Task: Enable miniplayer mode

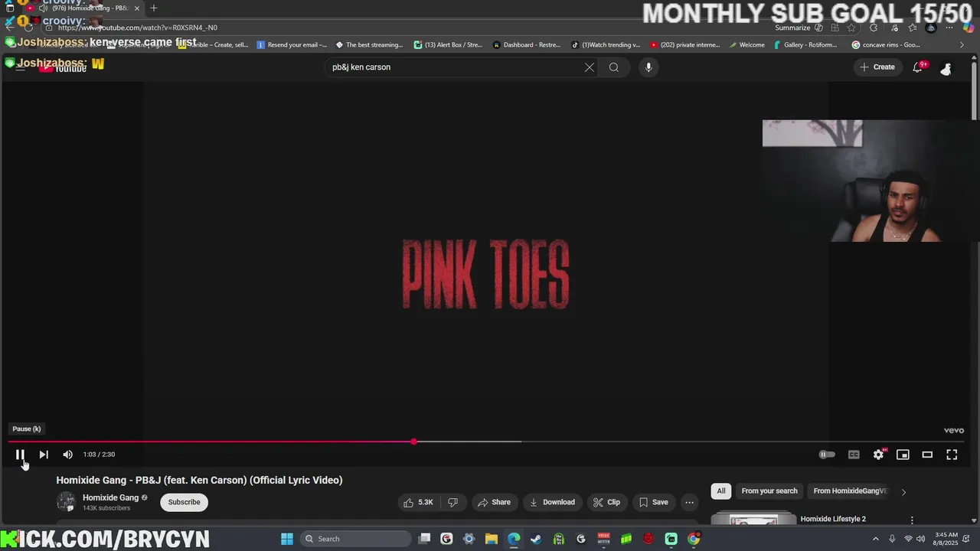Action: [x=903, y=455]
